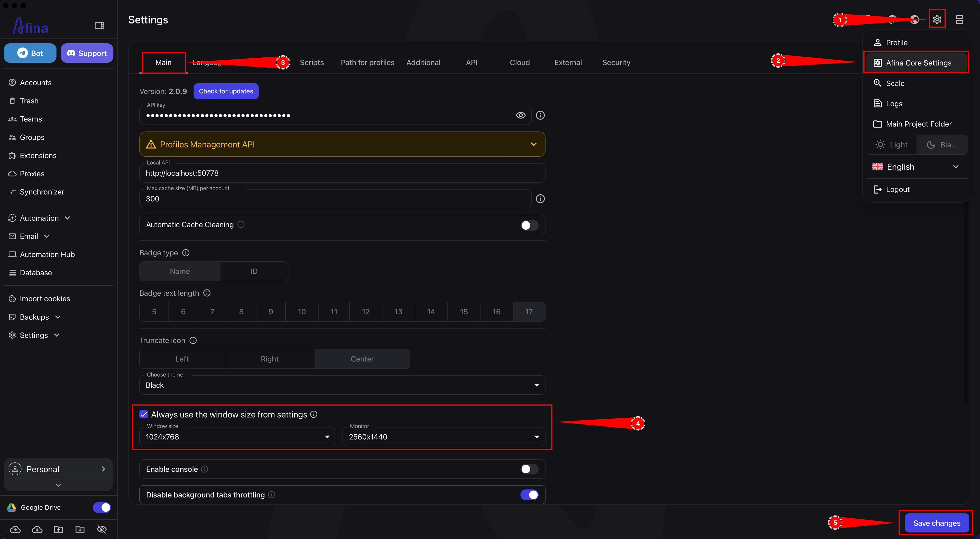980x539 pixels.
Task: Click the cloud upload icon
Action: click(x=15, y=529)
